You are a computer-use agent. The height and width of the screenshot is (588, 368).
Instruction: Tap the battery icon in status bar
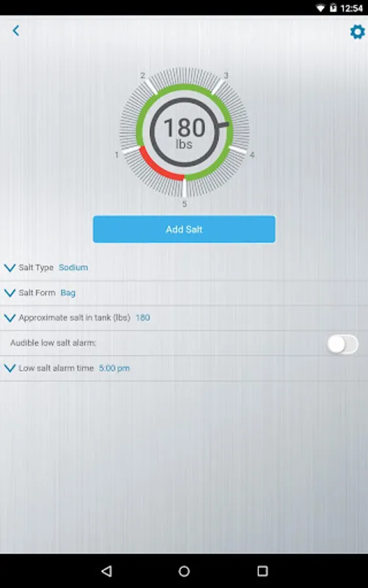[x=333, y=8]
